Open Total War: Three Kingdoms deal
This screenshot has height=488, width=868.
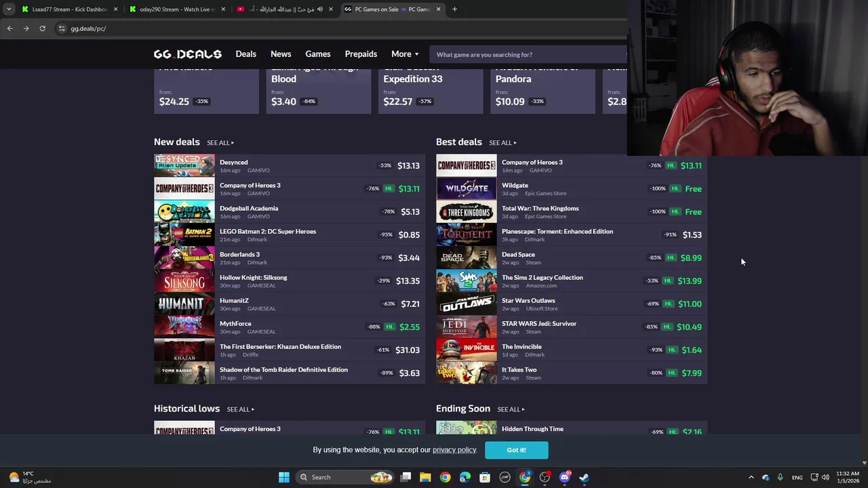[x=540, y=208]
